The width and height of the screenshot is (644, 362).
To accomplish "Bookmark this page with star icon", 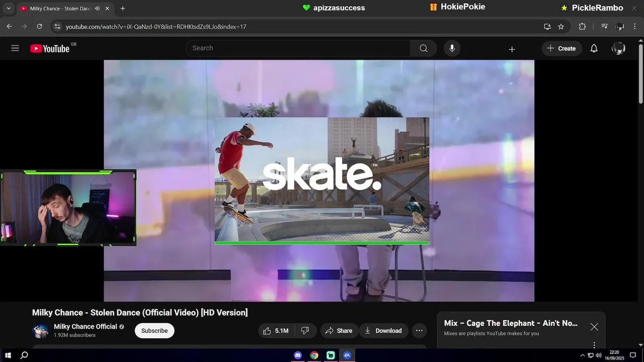I will [561, 27].
